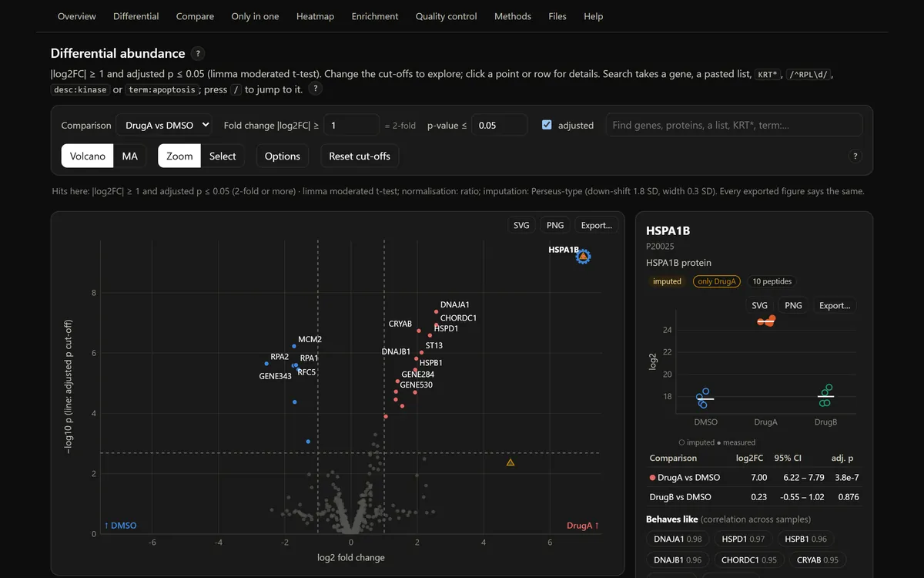Viewport: 924px width, 578px height.
Task: Click the '10 peptides' badge
Action: [x=772, y=281]
